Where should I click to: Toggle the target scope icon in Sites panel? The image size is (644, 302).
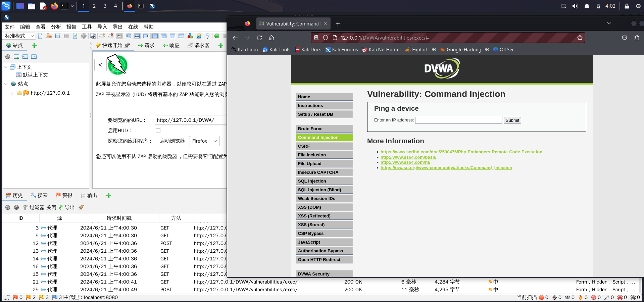(8, 57)
